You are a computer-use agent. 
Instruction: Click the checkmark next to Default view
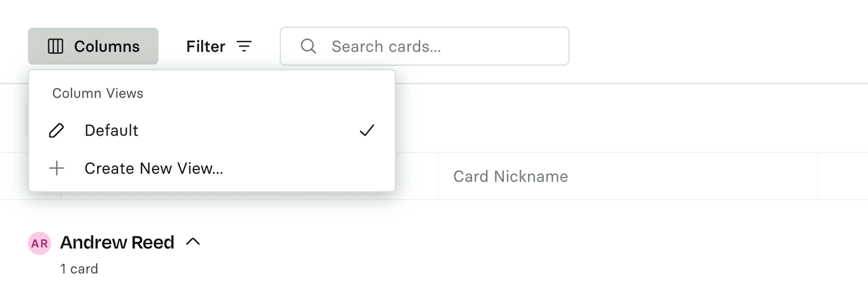366,130
